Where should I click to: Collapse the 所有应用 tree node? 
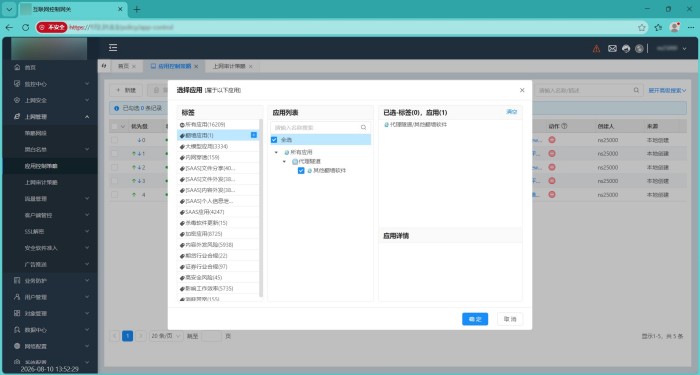276,153
